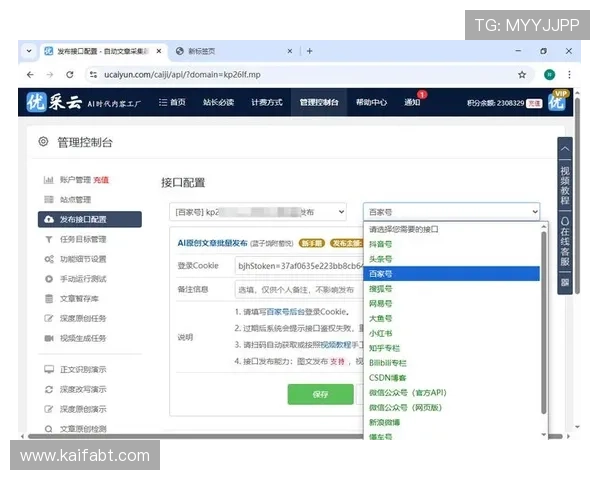The image size is (600, 480).
Task: Click the dropdown list scrollbar thumb
Action: [x=544, y=322]
